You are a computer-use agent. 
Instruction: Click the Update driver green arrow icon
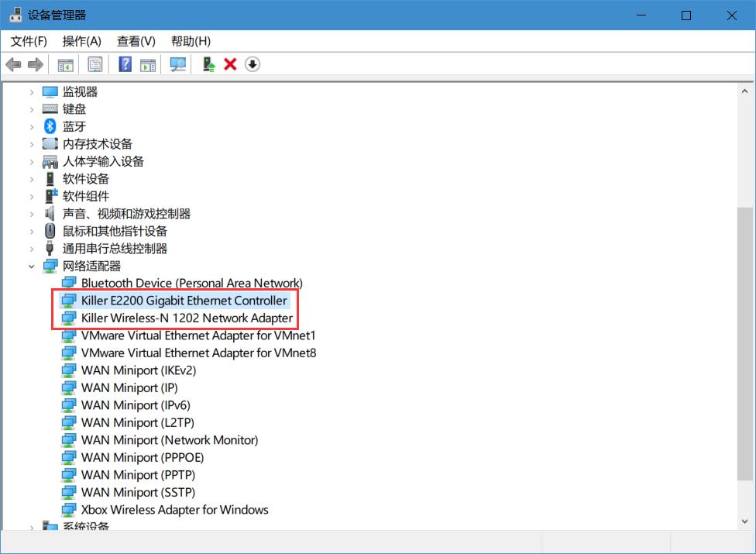[x=208, y=64]
